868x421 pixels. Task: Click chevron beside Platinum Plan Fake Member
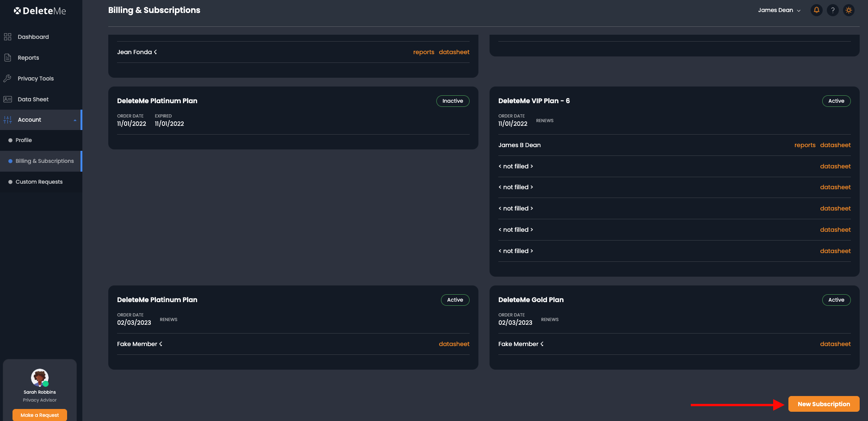click(161, 344)
